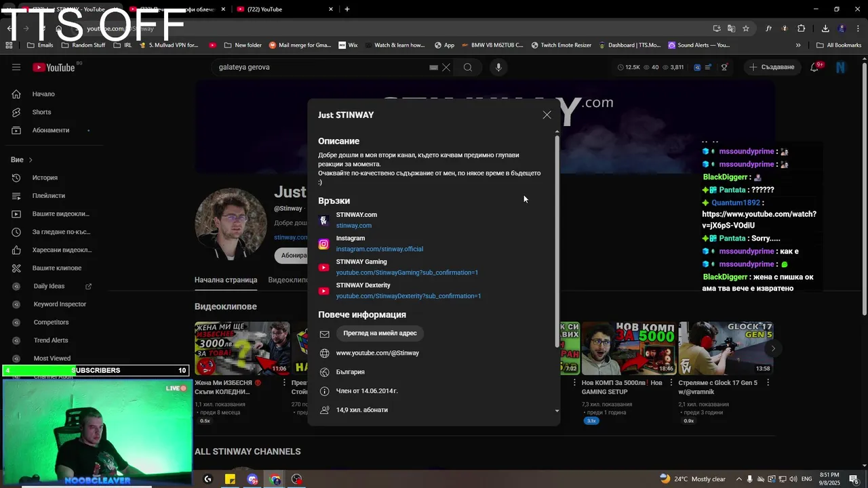Open the options menu for Нов КОМП video
The image size is (868, 488).
tap(670, 383)
